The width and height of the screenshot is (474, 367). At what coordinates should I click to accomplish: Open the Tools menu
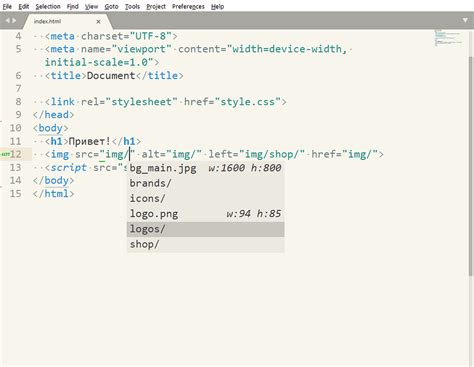(x=132, y=6)
